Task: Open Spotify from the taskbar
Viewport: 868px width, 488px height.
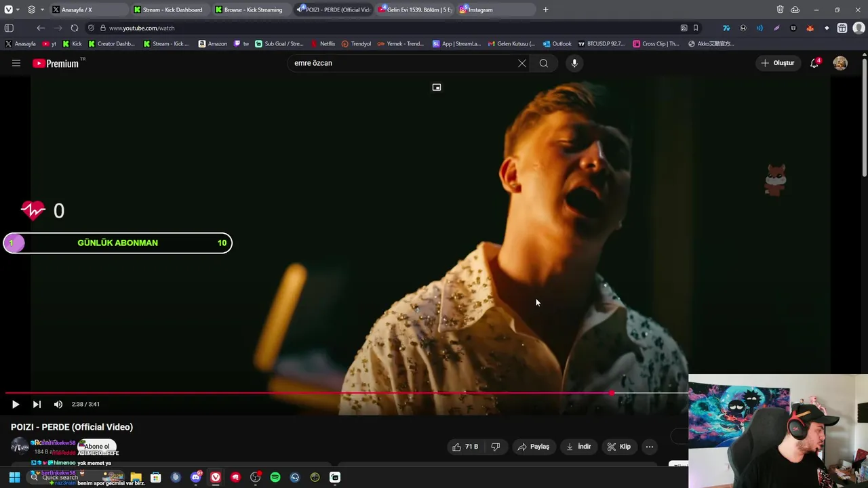Action: (x=275, y=477)
